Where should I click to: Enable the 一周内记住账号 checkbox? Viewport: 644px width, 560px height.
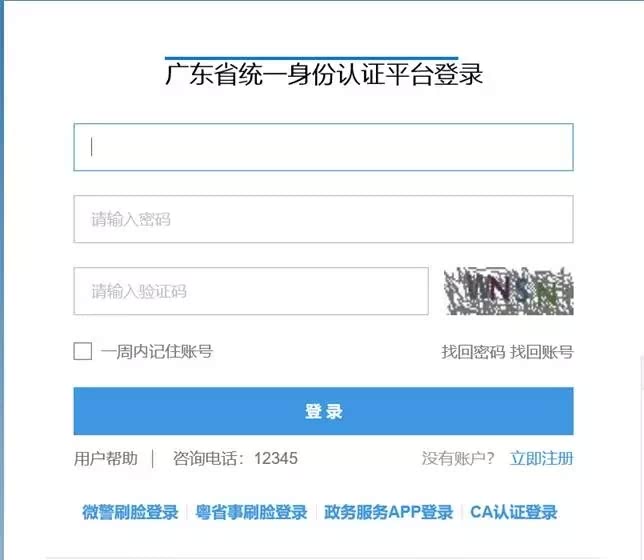[x=83, y=351]
